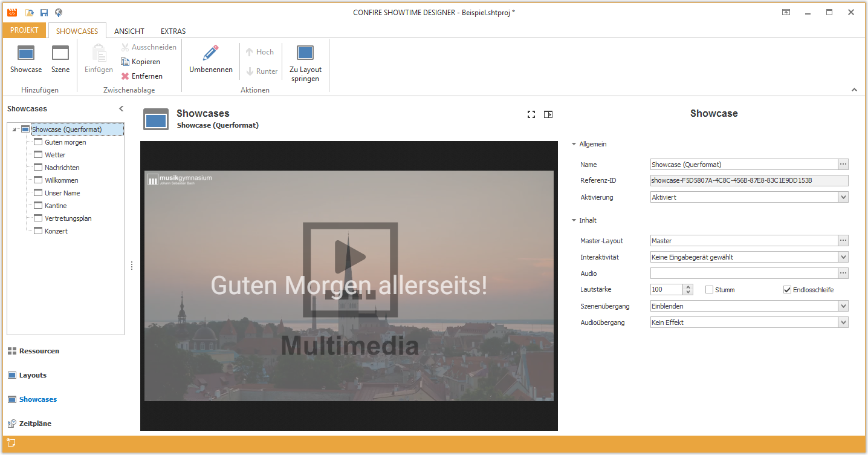This screenshot has height=455, width=868.
Task: Increase Lautstärke with the stepper up arrow
Action: (x=688, y=287)
